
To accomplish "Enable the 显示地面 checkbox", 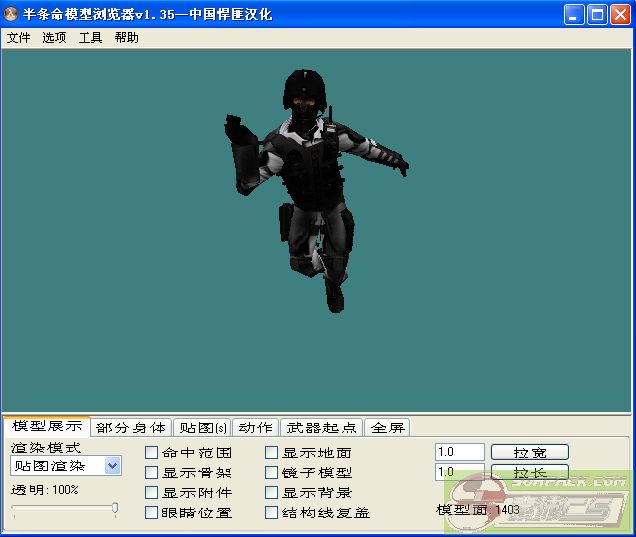I will (272, 453).
